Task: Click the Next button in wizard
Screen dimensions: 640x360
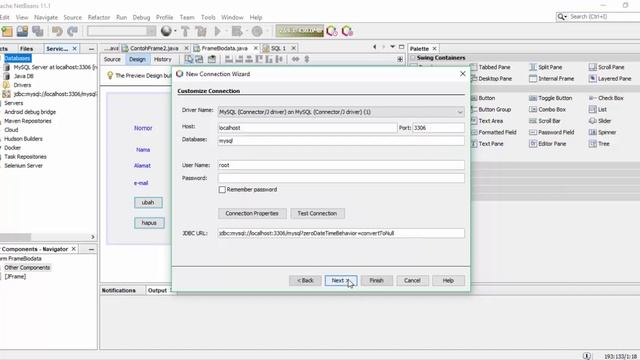Action: pyautogui.click(x=341, y=280)
